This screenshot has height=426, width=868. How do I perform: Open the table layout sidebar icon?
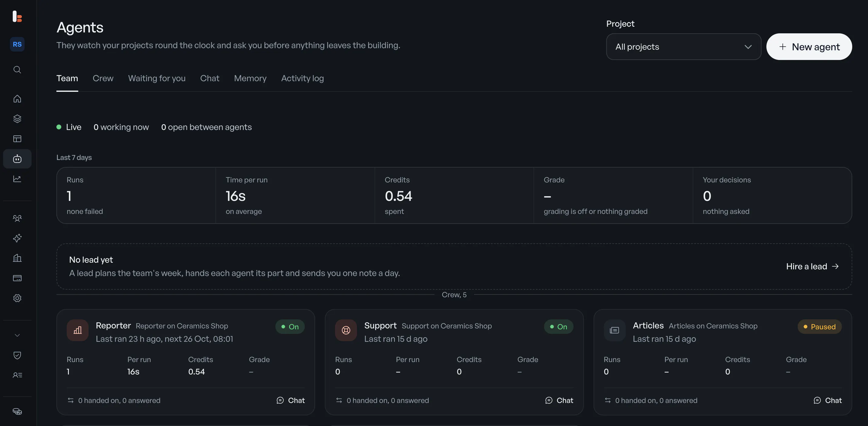tap(17, 139)
